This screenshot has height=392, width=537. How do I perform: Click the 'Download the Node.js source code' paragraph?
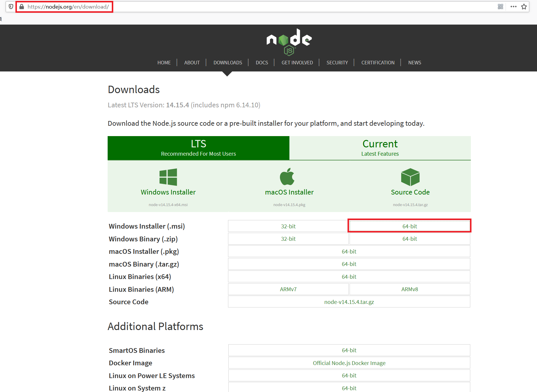(266, 123)
